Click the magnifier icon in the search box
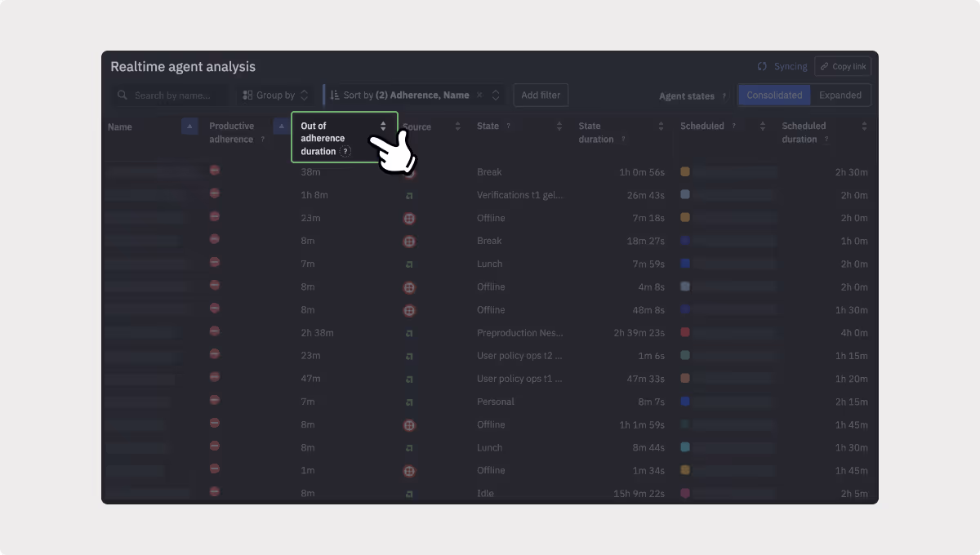The height and width of the screenshot is (555, 980). [x=122, y=95]
